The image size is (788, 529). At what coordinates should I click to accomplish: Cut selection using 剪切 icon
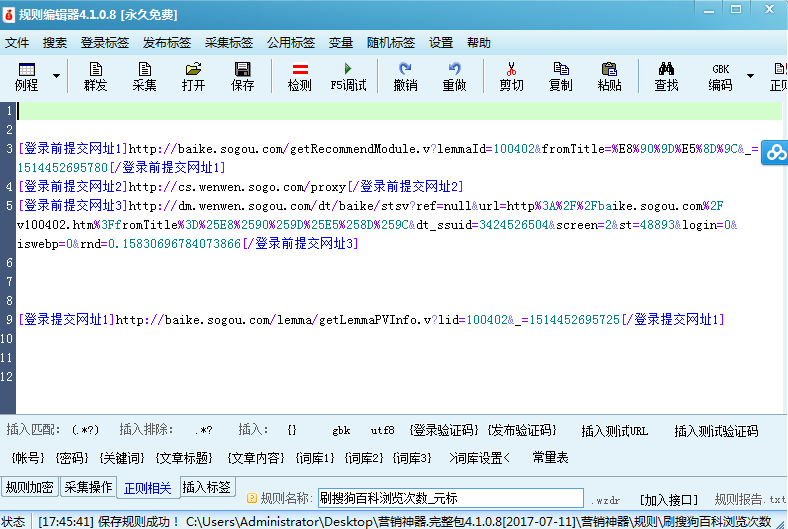(511, 76)
